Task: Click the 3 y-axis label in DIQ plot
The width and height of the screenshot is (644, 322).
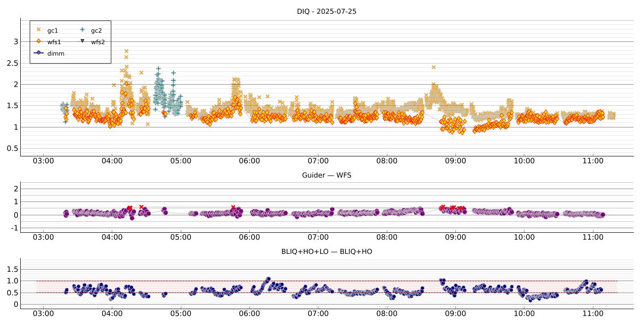Action: point(16,42)
